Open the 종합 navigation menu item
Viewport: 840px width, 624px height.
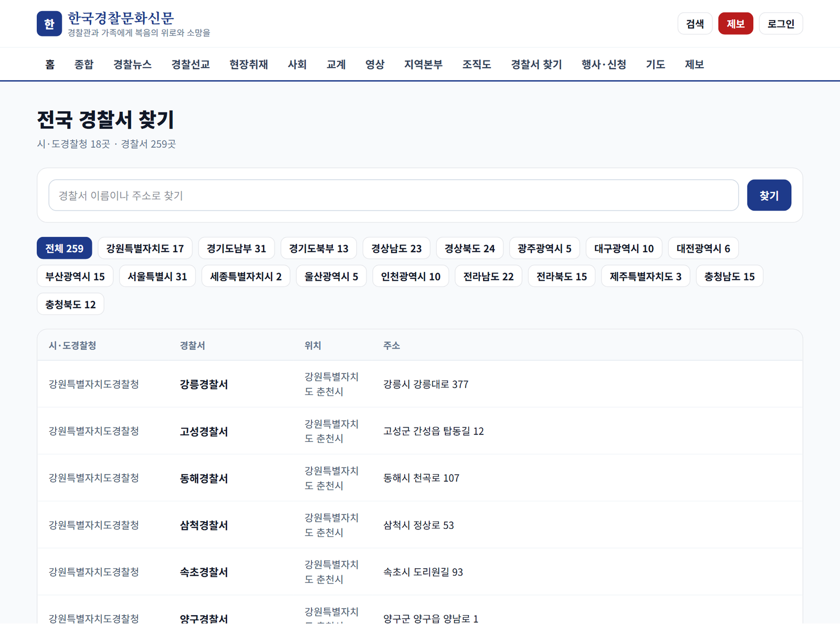[84, 64]
